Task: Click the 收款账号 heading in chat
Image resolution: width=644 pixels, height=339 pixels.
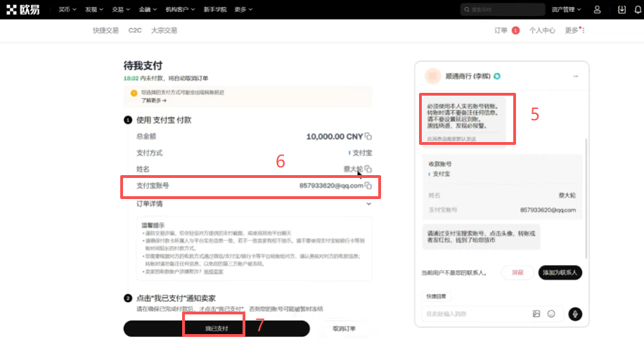Action: [440, 164]
